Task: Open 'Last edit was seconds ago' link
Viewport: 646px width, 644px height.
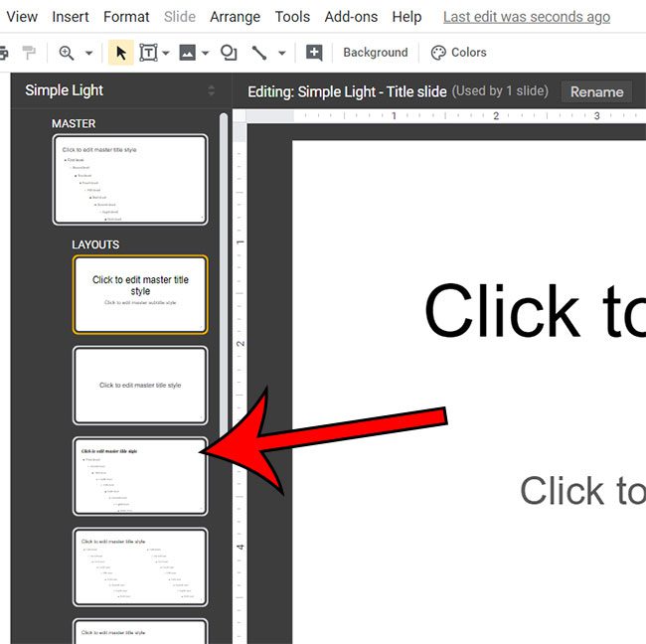Action: pyautogui.click(x=527, y=17)
